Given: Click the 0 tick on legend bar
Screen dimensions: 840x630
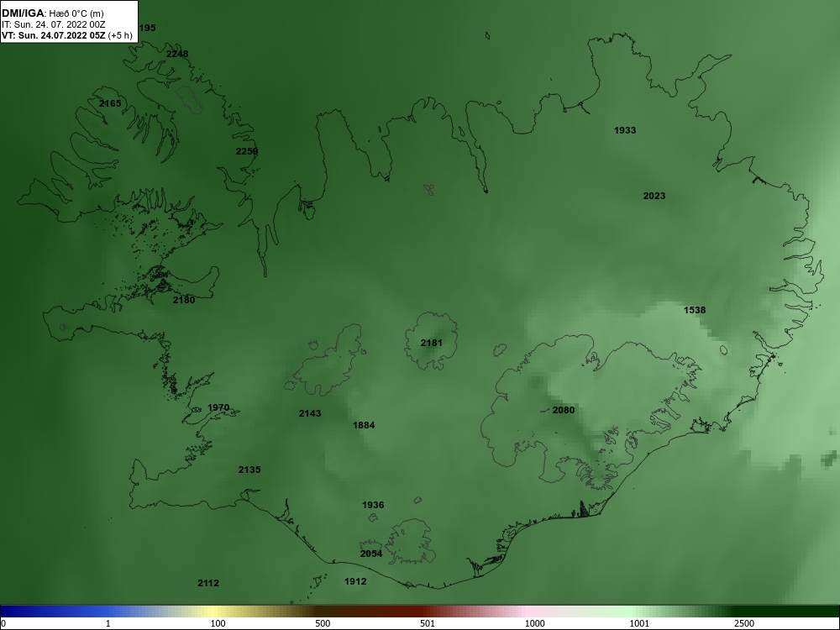Looking at the screenshot, I should click(3, 623).
